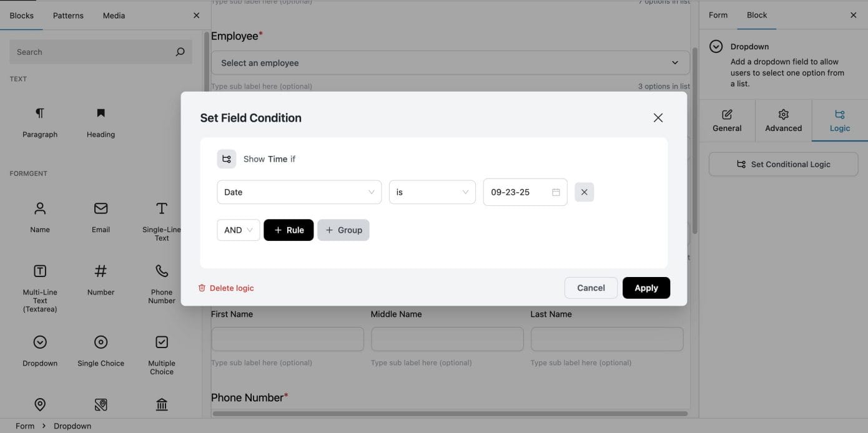This screenshot has height=433, width=868.
Task: Click the block search magnifier icon
Action: point(180,52)
